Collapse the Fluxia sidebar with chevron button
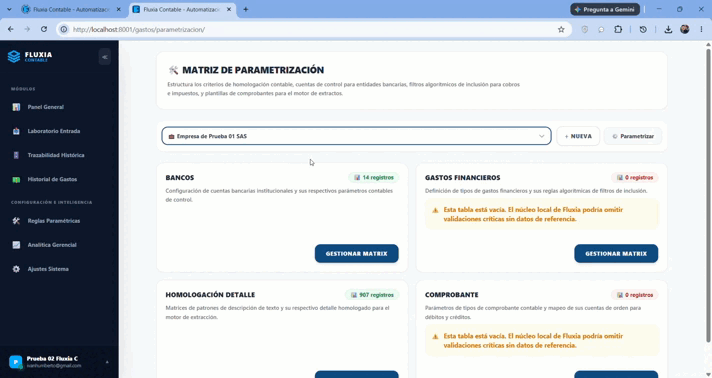The image size is (712, 378). pos(104,57)
